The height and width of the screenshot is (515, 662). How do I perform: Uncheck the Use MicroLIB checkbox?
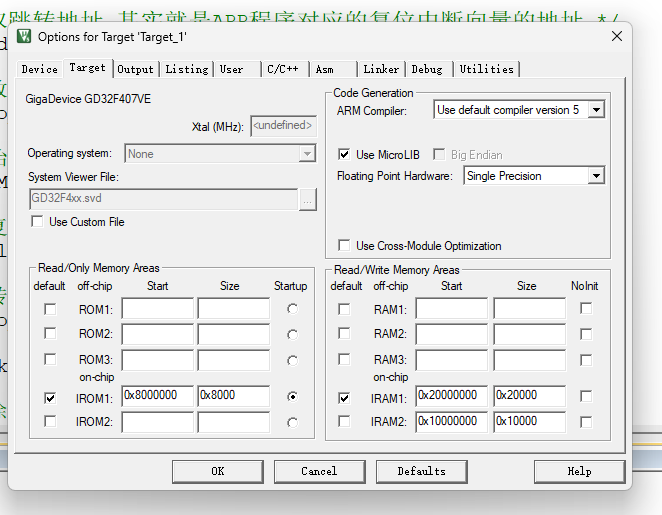pos(344,154)
